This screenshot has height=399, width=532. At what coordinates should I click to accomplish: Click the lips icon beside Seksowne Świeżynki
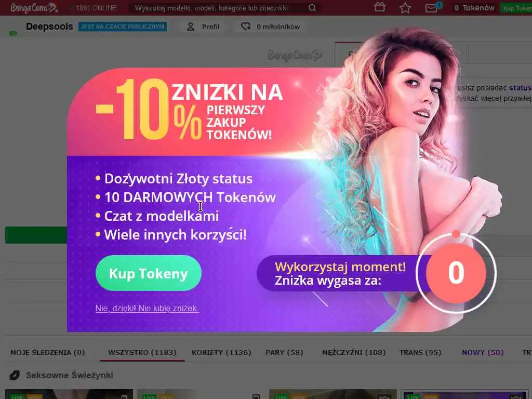click(x=15, y=375)
